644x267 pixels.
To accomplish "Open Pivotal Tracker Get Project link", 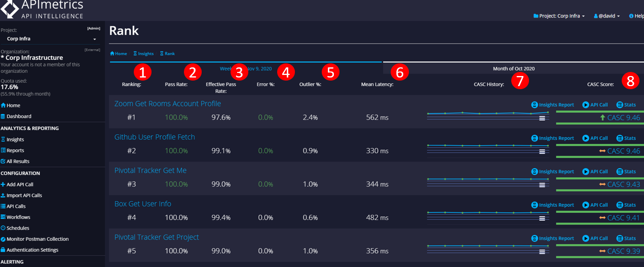I will point(157,238).
